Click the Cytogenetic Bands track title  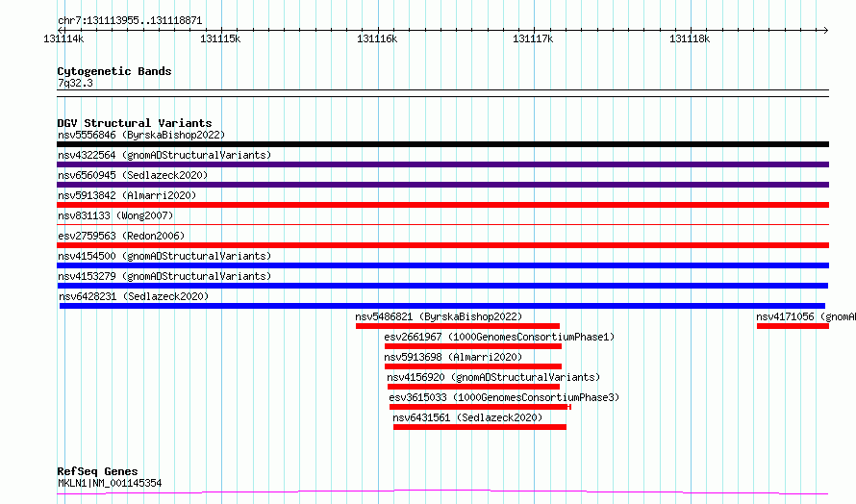114,71
